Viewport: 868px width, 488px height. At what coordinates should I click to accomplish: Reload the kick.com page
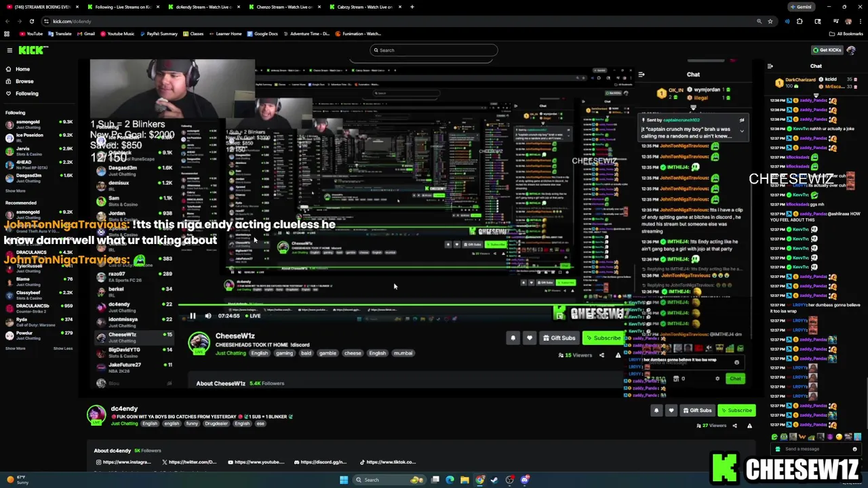pyautogui.click(x=31, y=21)
